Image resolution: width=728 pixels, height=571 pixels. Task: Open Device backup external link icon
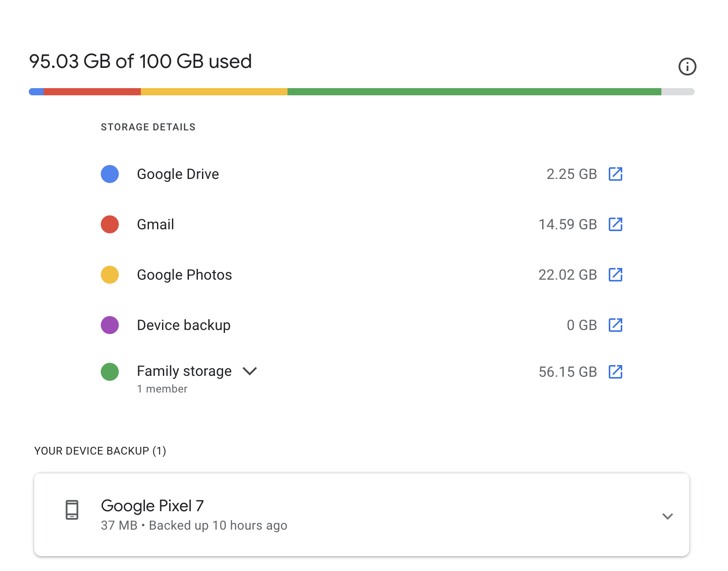click(615, 325)
